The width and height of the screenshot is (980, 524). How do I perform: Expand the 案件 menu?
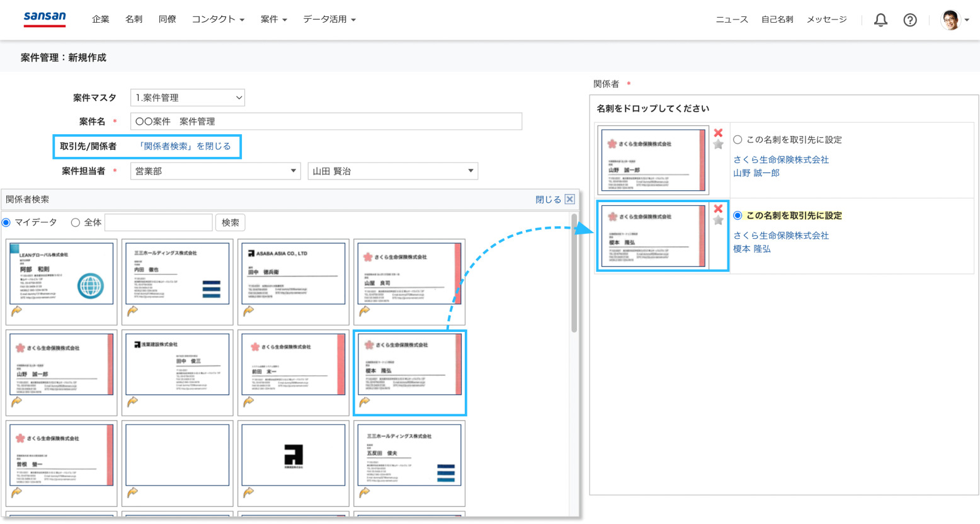[273, 20]
